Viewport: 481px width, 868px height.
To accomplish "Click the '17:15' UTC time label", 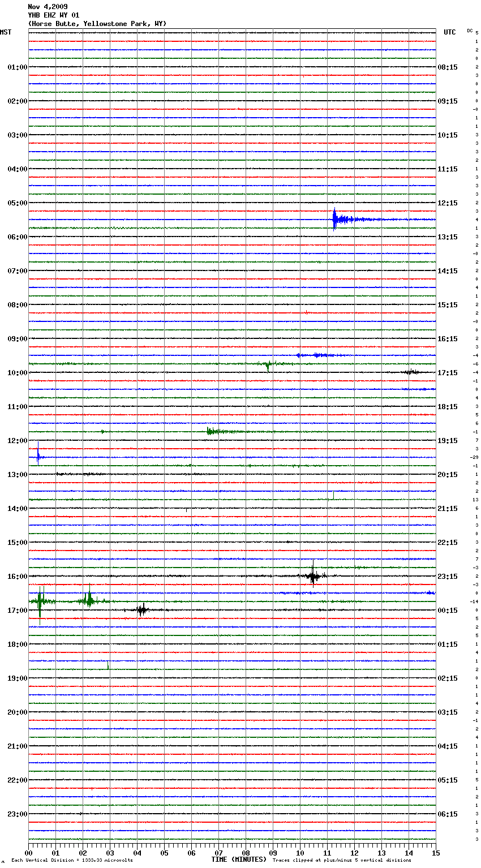I will tap(448, 373).
